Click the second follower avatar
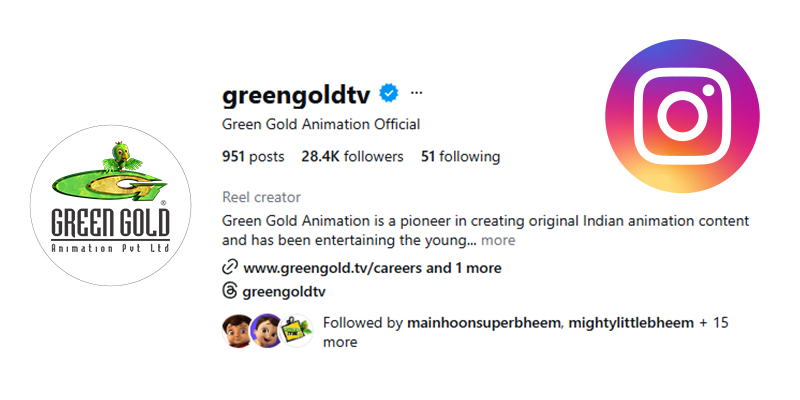 click(266, 331)
